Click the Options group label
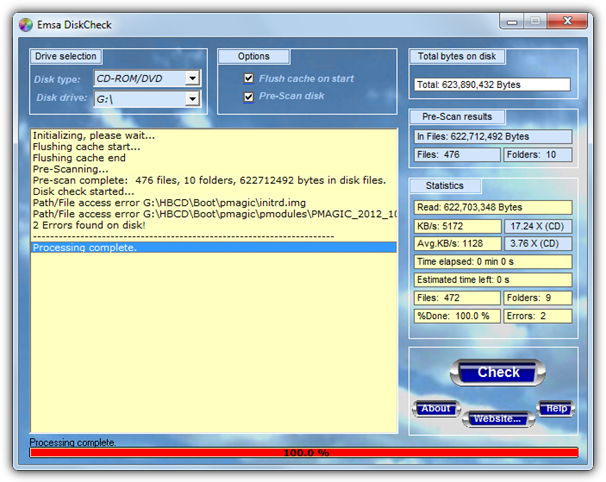 254,56
